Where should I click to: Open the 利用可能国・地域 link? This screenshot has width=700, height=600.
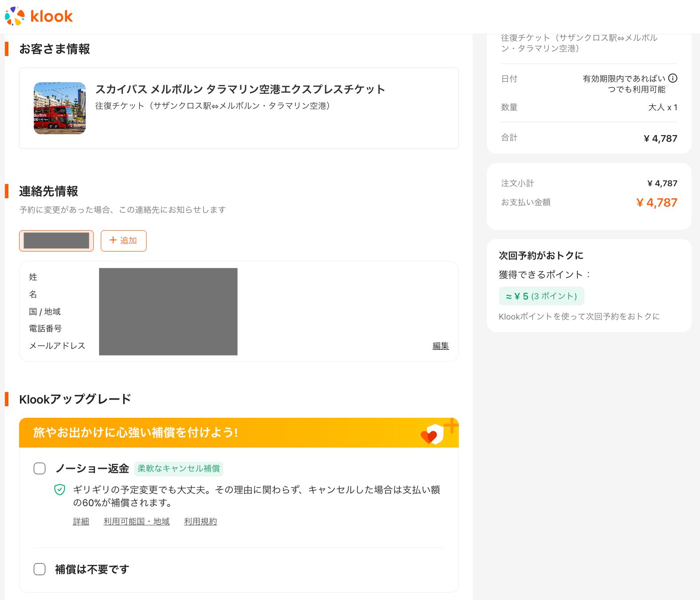pyautogui.click(x=136, y=521)
